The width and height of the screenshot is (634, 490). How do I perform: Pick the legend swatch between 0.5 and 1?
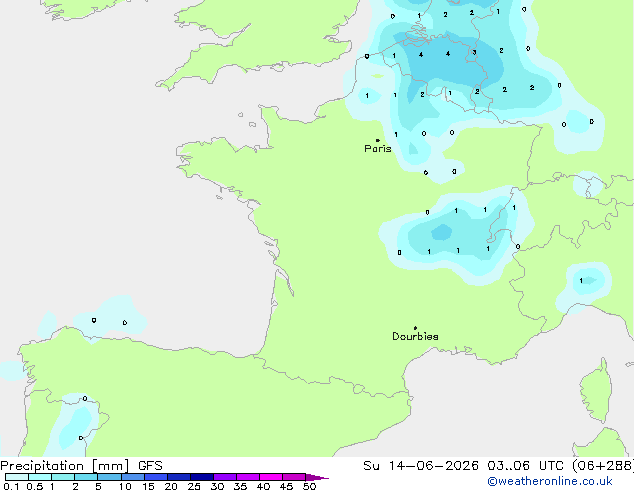point(40,477)
